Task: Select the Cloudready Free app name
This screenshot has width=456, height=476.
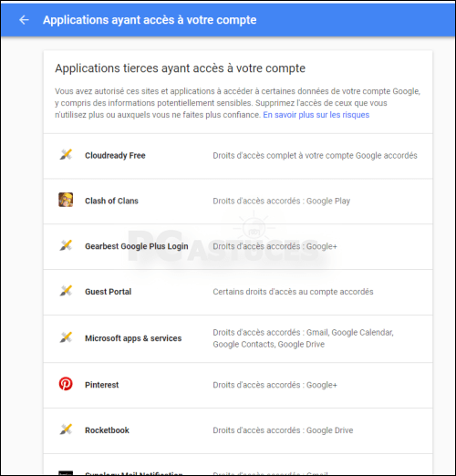Action: pos(115,155)
